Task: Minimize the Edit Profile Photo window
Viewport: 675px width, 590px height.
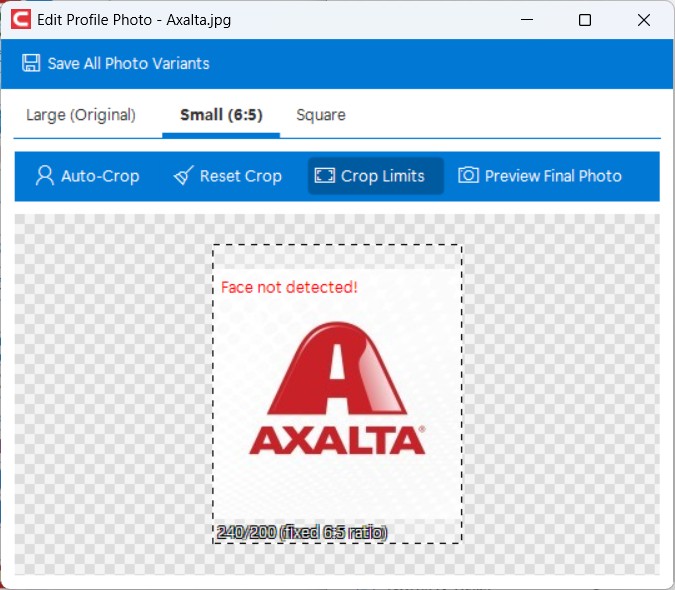Action: (x=527, y=20)
